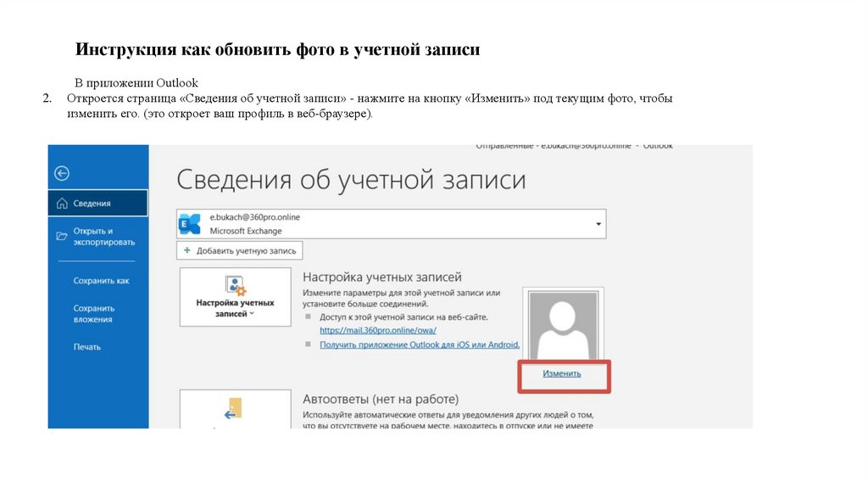Select Сохранить вложения menu entry
This screenshot has width=868, height=487.
pos(93,314)
